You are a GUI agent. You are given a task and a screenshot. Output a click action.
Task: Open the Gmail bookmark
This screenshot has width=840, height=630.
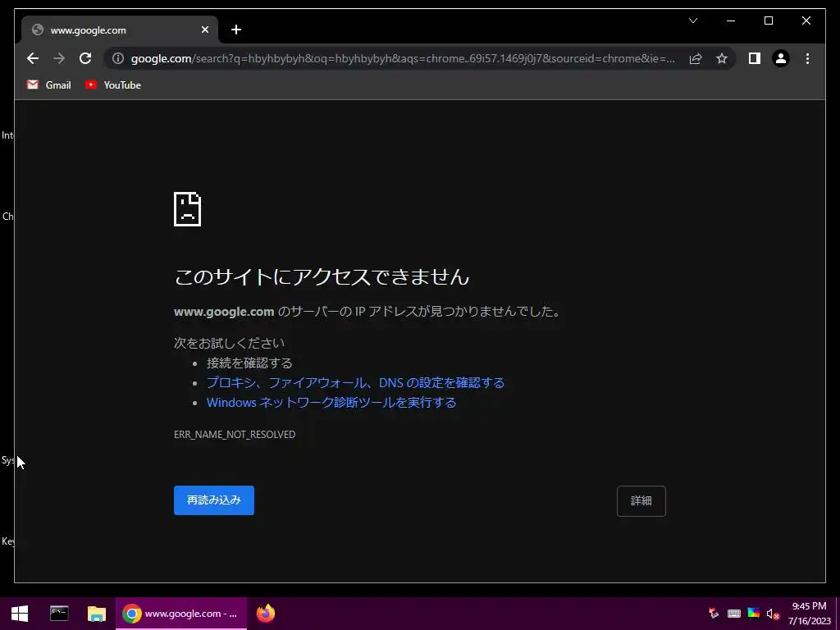point(48,84)
